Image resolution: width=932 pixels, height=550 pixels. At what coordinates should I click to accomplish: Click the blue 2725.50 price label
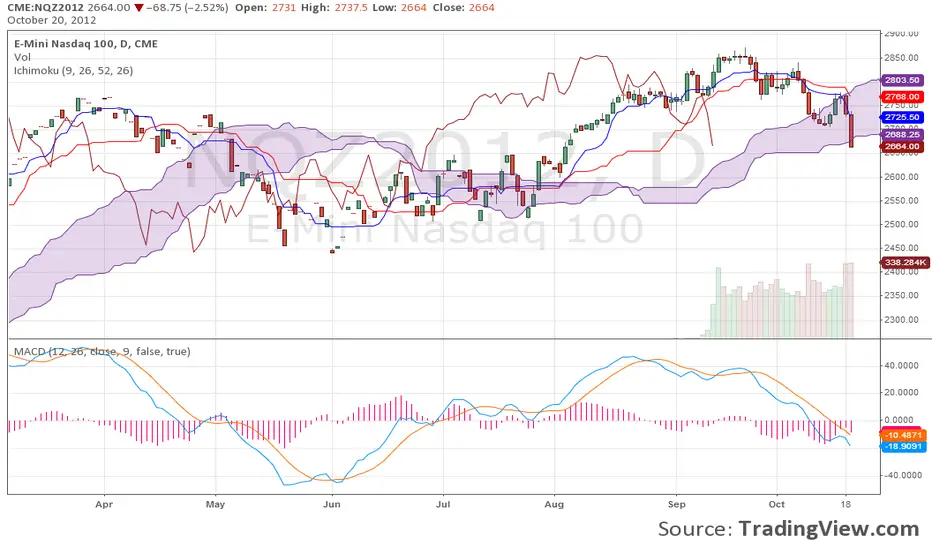click(902, 118)
